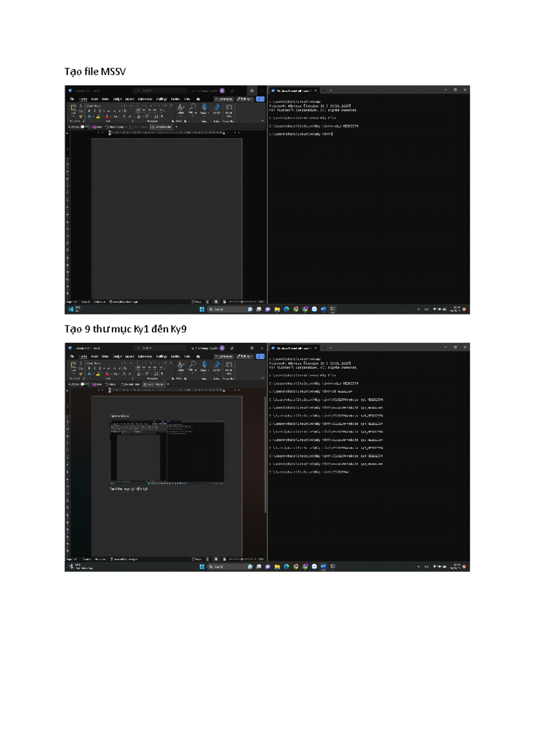Click the Windows Start icon on the upper taskbar
The image size is (534, 756).
202,309
